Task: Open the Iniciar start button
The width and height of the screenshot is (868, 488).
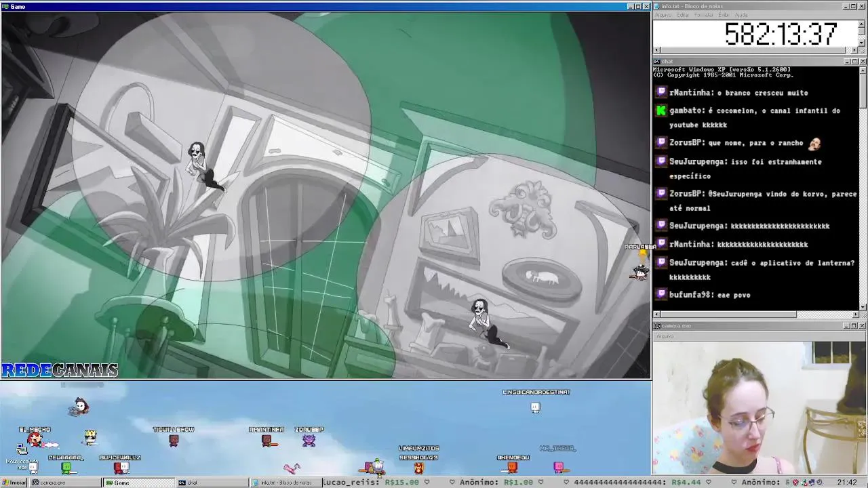Action: coord(14,483)
